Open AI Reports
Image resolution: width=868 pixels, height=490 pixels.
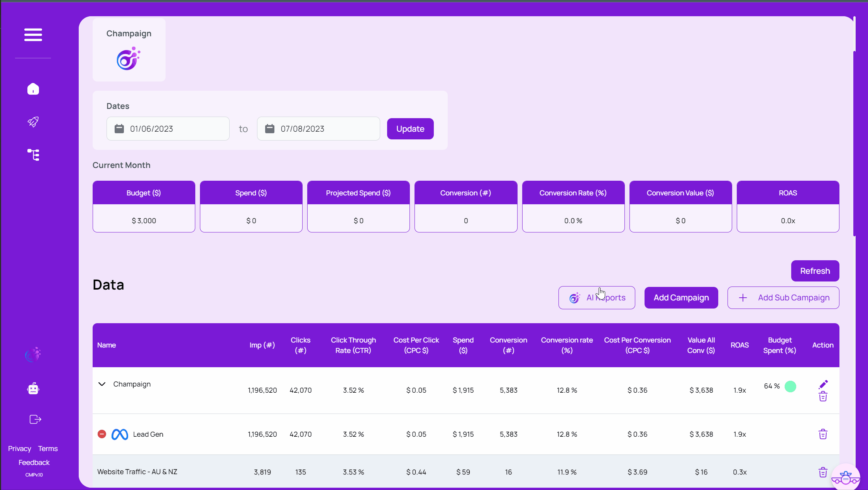tap(597, 297)
